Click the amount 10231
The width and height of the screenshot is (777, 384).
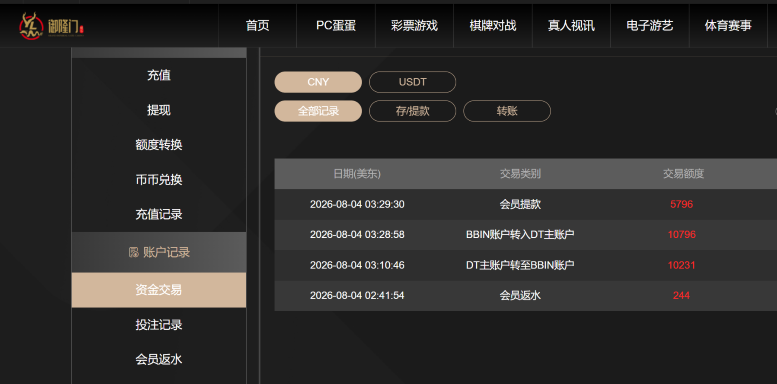(x=681, y=265)
